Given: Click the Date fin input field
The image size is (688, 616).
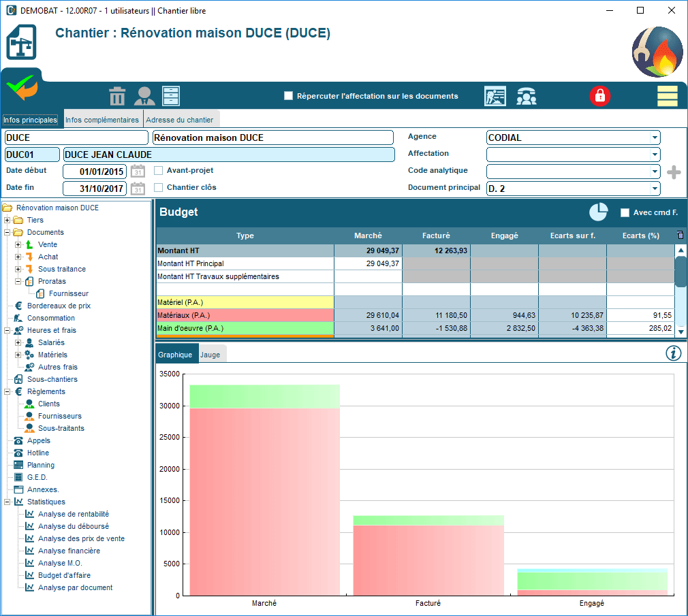Looking at the screenshot, I should [94, 189].
